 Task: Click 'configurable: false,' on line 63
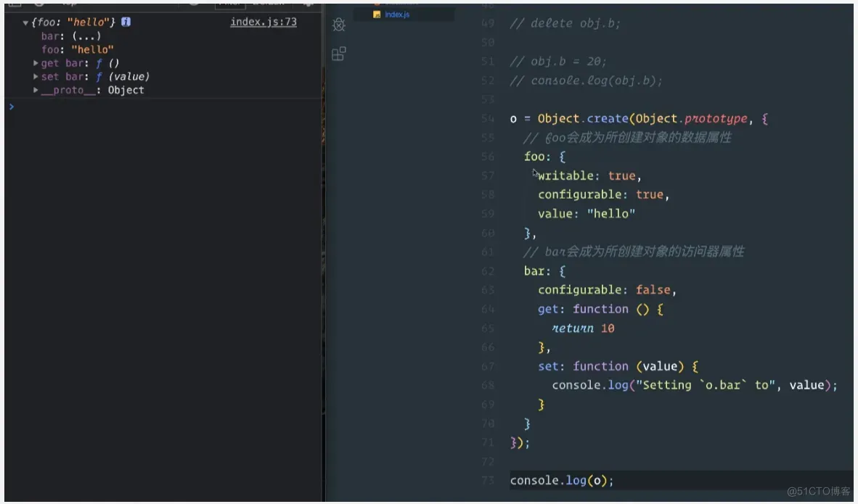(607, 290)
